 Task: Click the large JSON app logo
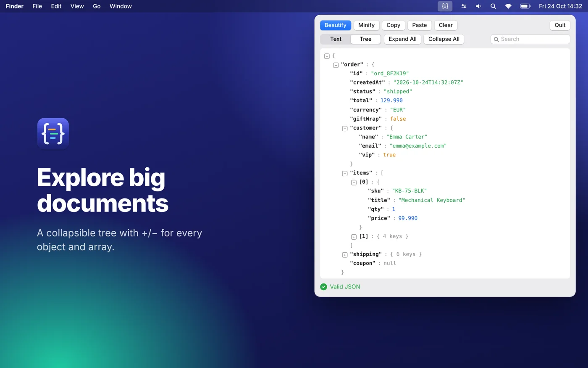(x=53, y=134)
